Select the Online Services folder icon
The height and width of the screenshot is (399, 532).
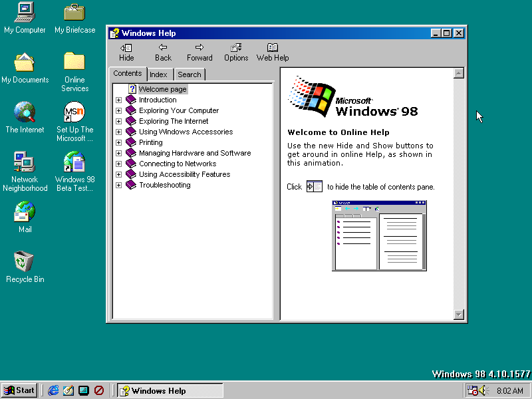point(75,72)
